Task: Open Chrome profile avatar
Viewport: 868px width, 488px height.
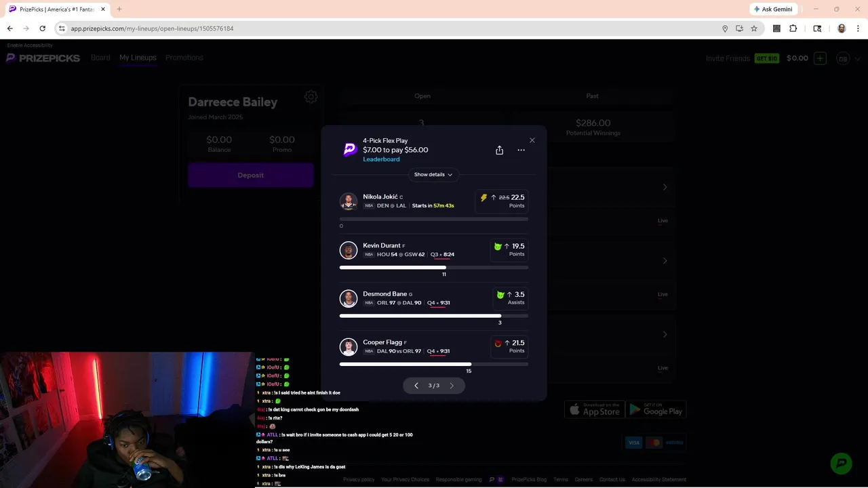Action: point(842,28)
